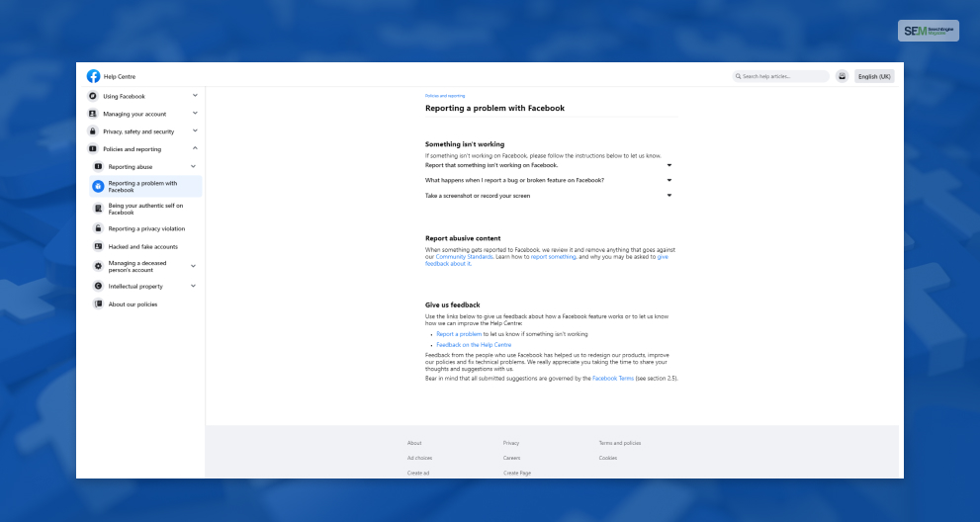
Task: Open the Community Standards link
Action: click(x=465, y=257)
